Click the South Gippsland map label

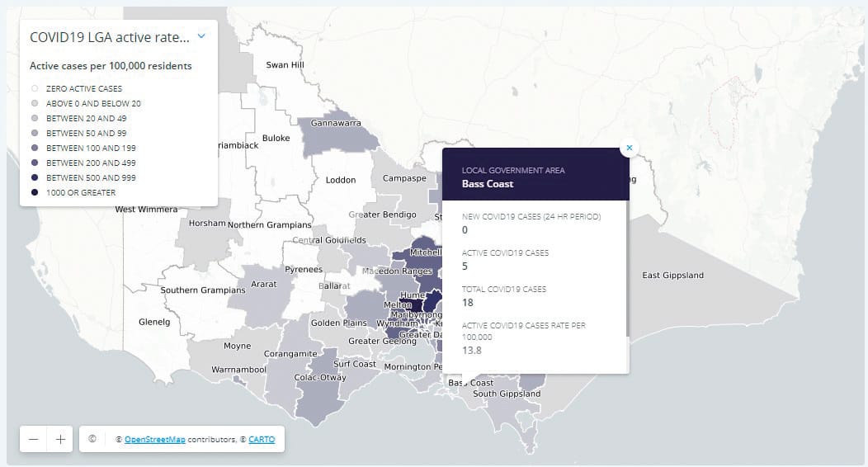[x=507, y=394]
